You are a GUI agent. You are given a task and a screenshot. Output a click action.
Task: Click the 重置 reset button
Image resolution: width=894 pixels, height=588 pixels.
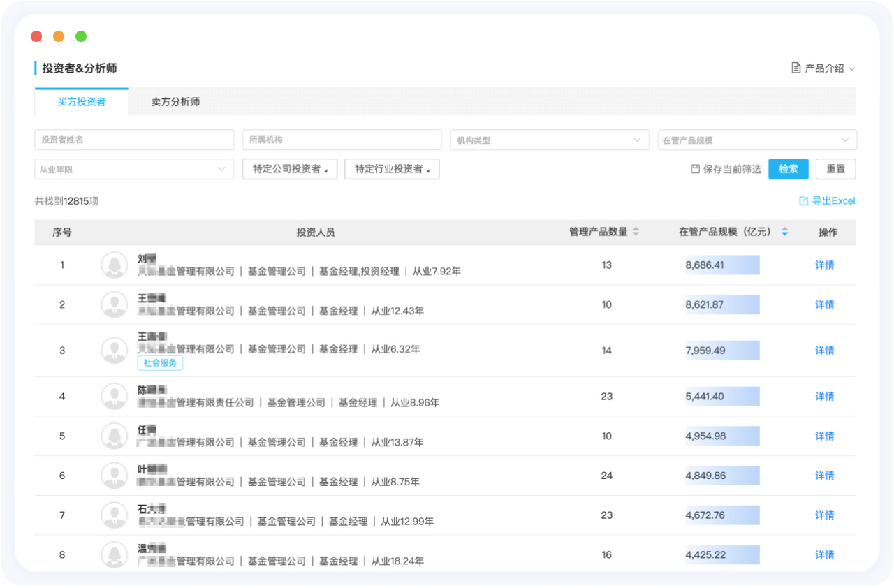click(x=836, y=169)
